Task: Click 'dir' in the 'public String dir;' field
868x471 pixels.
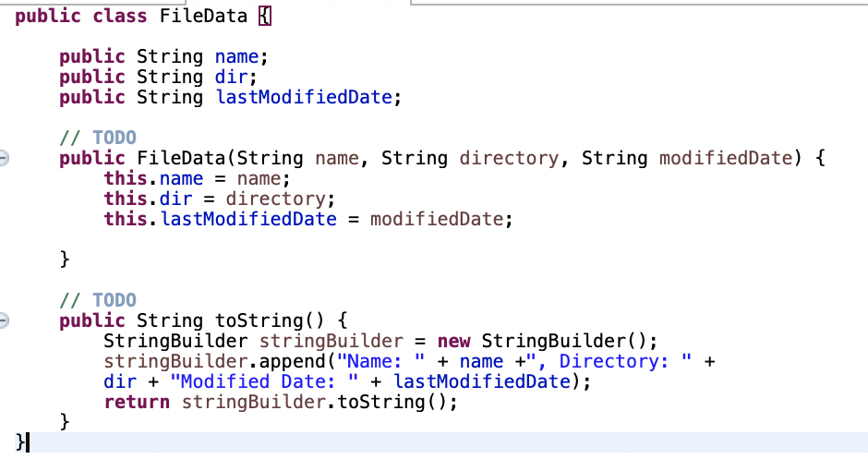Action: click(231, 77)
